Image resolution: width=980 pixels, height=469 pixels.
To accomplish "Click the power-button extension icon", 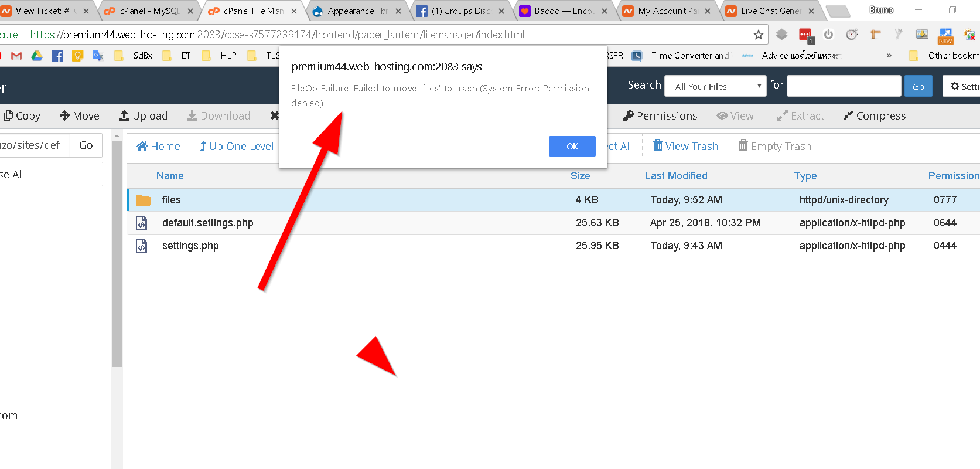I will coord(828,35).
